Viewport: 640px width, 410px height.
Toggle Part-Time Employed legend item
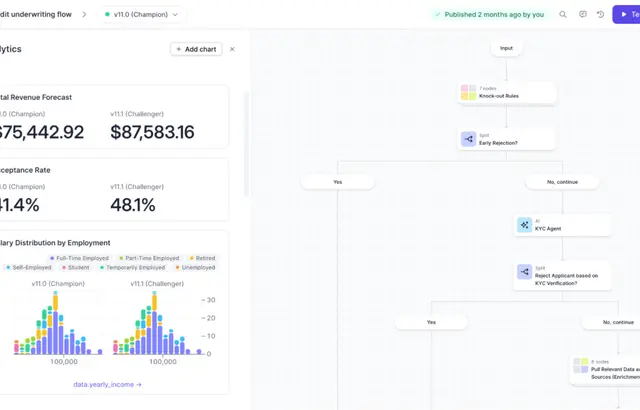(149, 258)
